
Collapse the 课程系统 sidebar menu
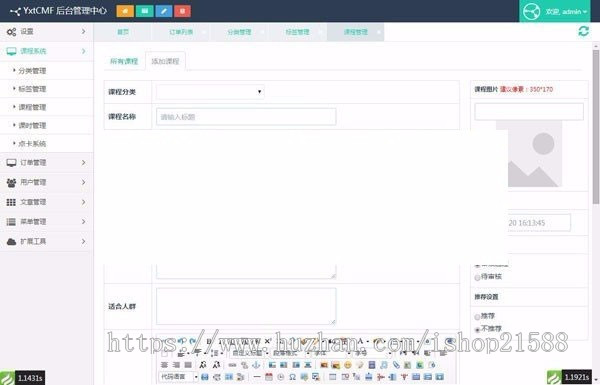(x=46, y=51)
